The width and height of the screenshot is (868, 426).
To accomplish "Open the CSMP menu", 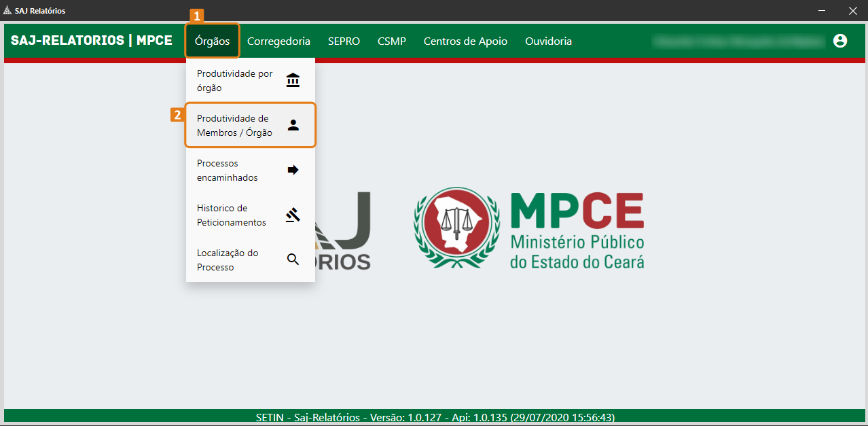I will click(392, 41).
